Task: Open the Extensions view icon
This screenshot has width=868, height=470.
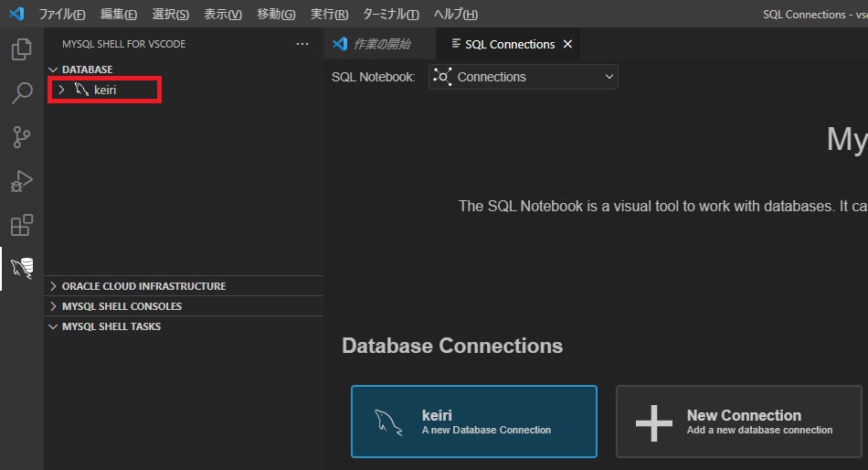Action: coord(21,225)
